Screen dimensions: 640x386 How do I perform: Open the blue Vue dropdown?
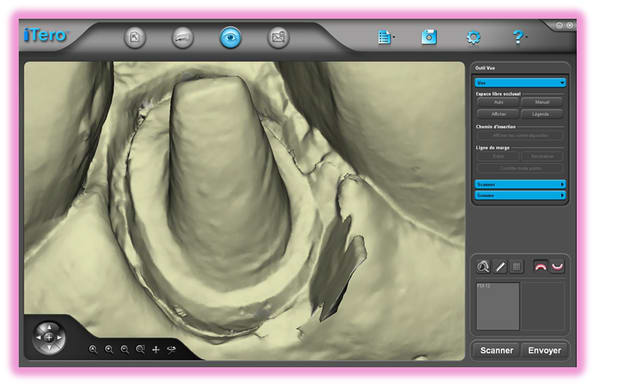pyautogui.click(x=520, y=83)
